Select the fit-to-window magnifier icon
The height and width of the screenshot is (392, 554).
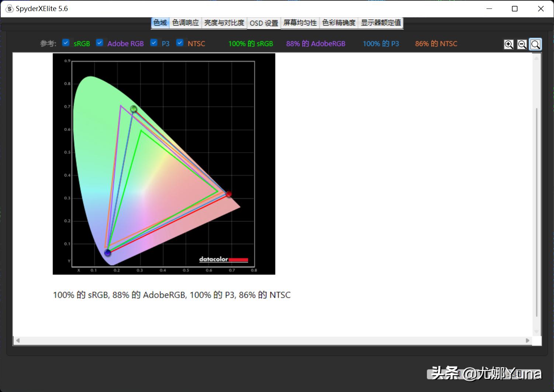pos(535,44)
